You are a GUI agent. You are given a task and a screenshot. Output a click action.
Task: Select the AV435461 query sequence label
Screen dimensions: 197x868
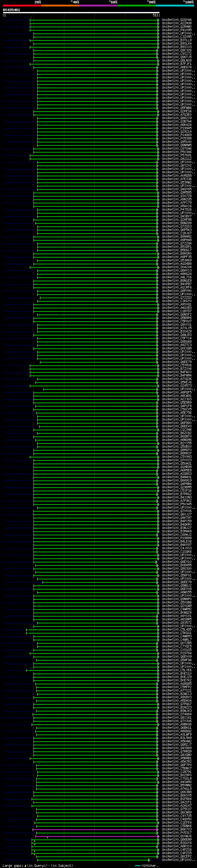[x=11, y=10]
